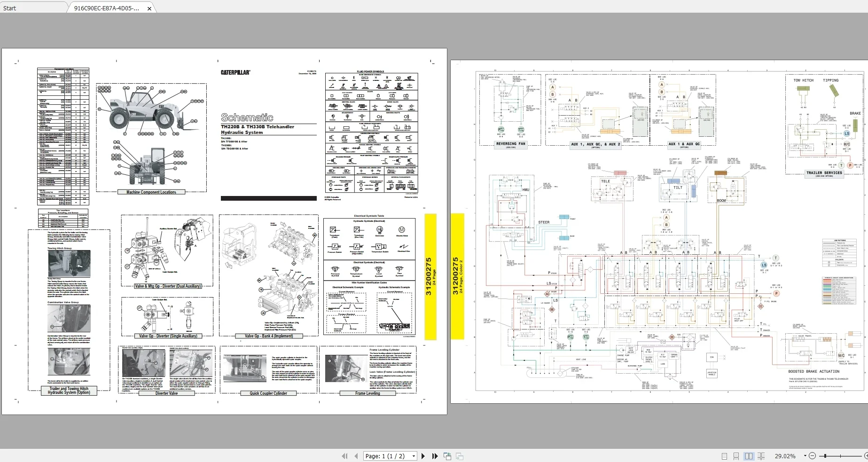Click the zoom in plus button
Viewport: 868px width, 462px height.
pyautogui.click(x=865, y=456)
